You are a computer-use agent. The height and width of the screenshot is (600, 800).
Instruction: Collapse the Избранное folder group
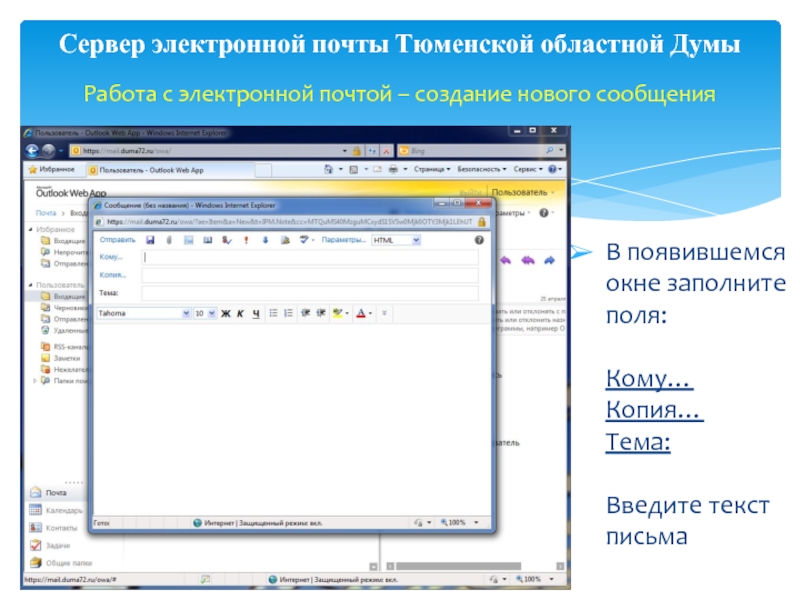pos(31,230)
